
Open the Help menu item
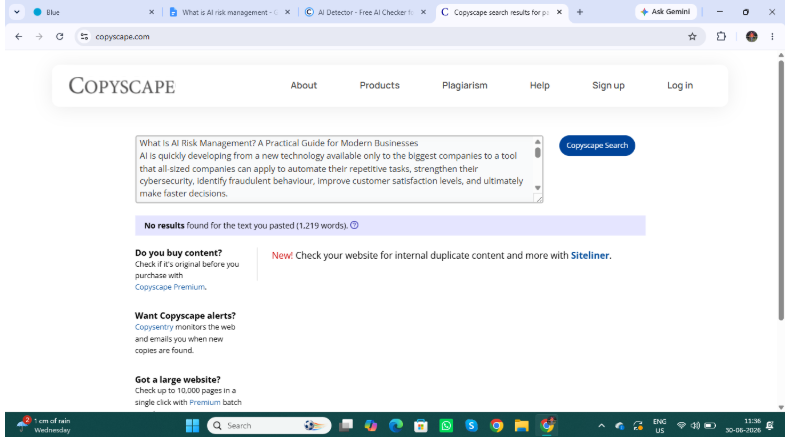pos(540,86)
